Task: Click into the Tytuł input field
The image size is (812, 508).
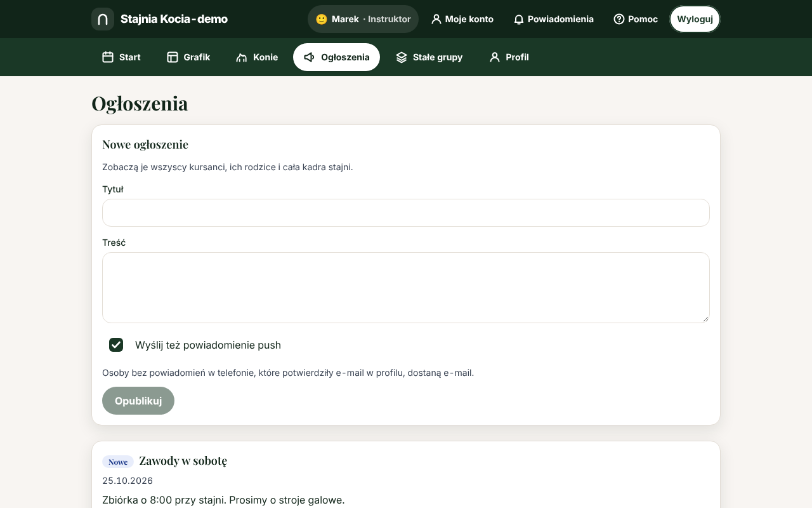Action: pyautogui.click(x=406, y=213)
